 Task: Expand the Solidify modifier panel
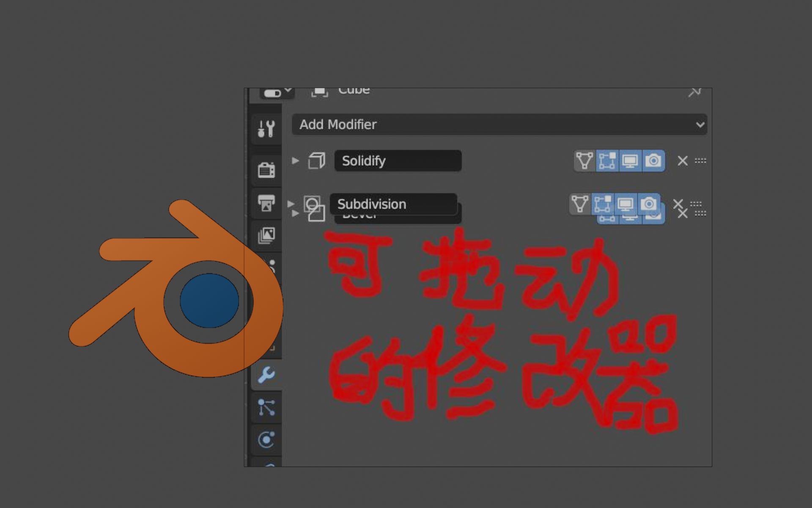295,161
